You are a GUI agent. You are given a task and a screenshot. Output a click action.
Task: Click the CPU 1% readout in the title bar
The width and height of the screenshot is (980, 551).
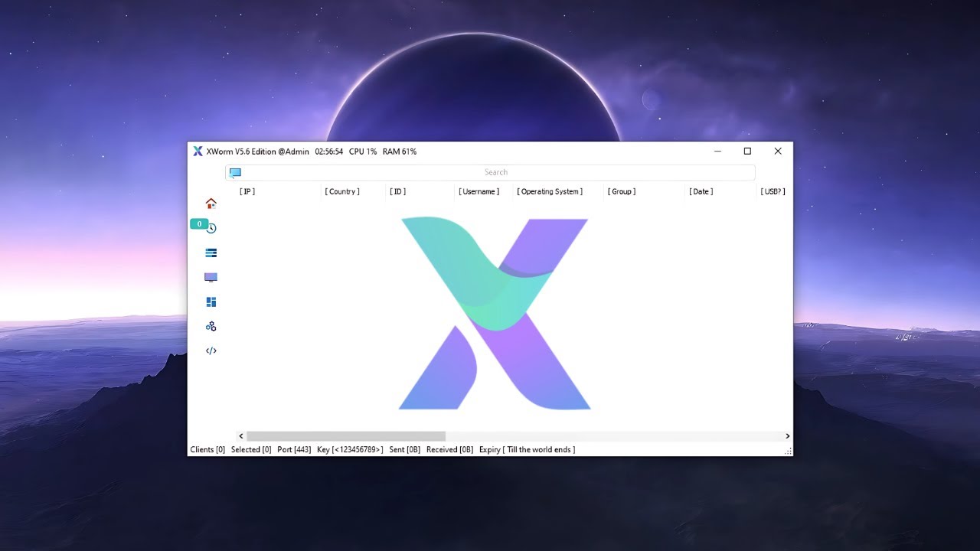point(363,152)
